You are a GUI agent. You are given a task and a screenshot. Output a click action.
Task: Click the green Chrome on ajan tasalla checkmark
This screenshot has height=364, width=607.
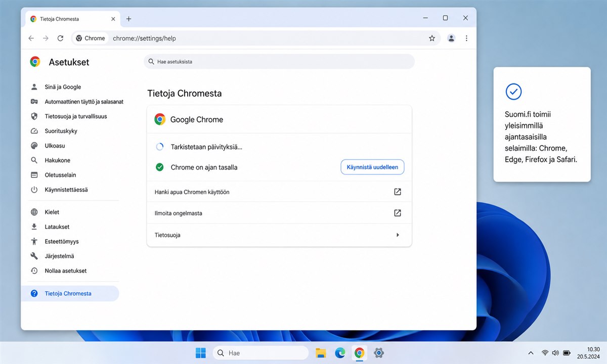[160, 167]
